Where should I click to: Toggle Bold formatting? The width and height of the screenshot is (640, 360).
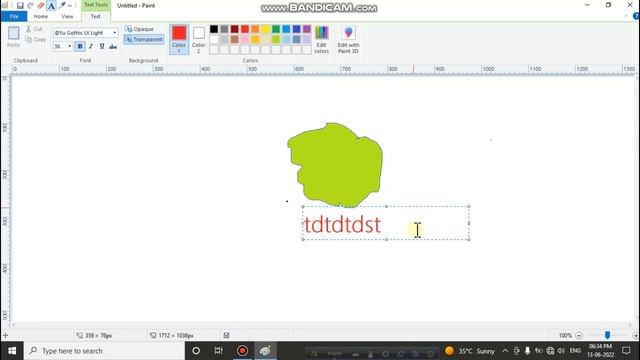tap(80, 47)
